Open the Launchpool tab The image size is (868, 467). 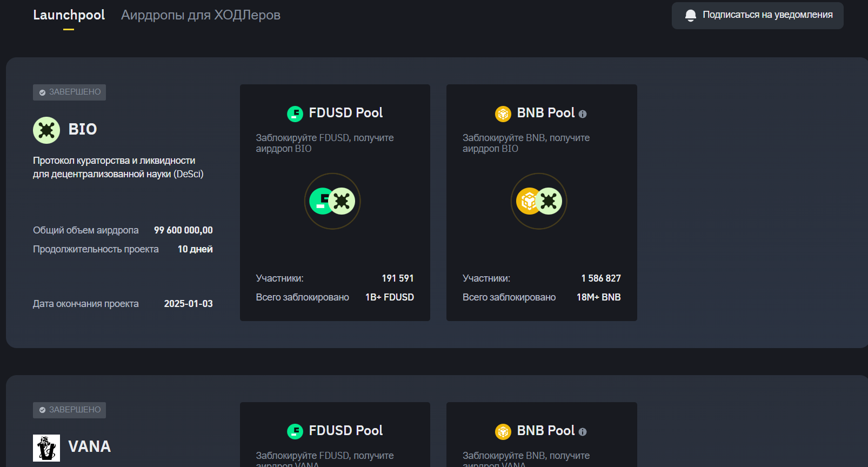69,15
